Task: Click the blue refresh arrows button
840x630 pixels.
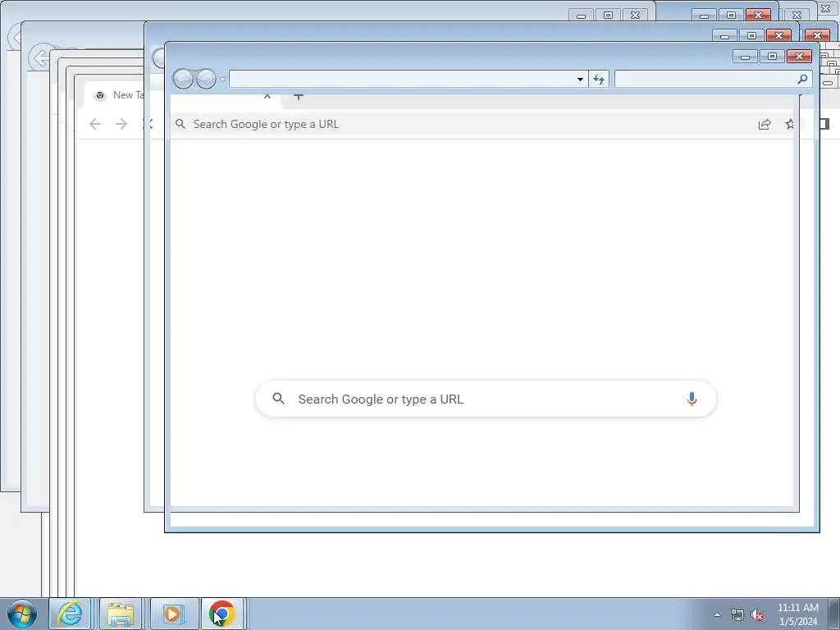Action: click(x=599, y=80)
